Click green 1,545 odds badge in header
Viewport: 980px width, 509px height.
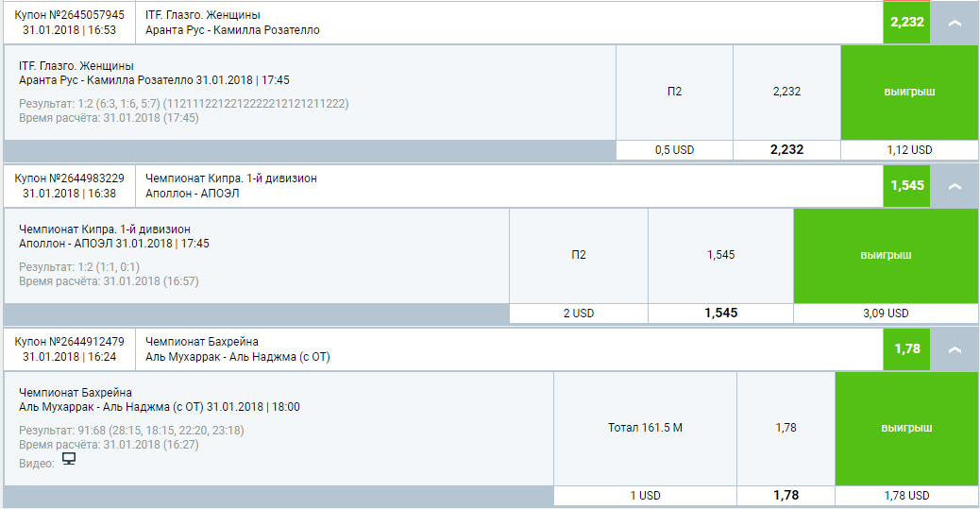(x=907, y=186)
